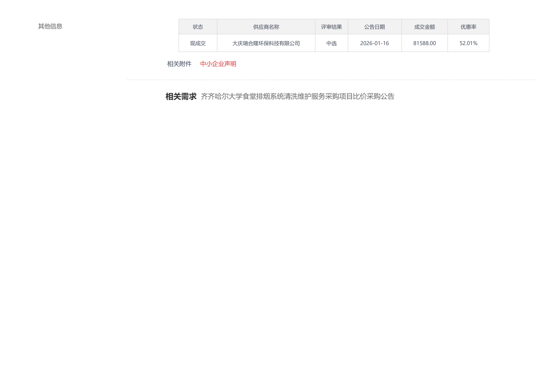Select the 52.01% discount rate cell
This screenshot has width=555, height=392.
tap(468, 43)
